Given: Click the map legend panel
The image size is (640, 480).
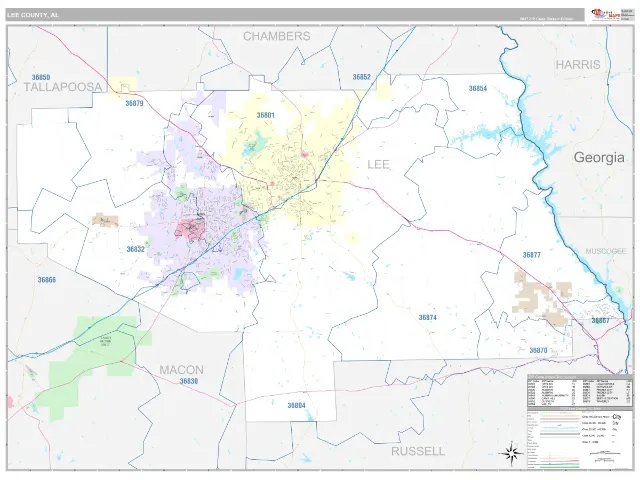Looking at the screenshot, I should pos(580,438).
